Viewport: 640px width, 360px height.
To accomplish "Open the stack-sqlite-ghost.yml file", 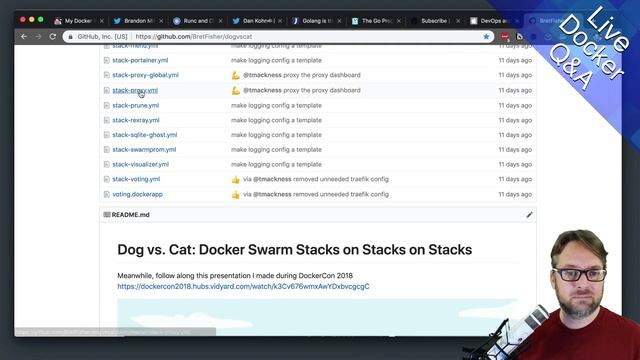I will [x=144, y=135].
